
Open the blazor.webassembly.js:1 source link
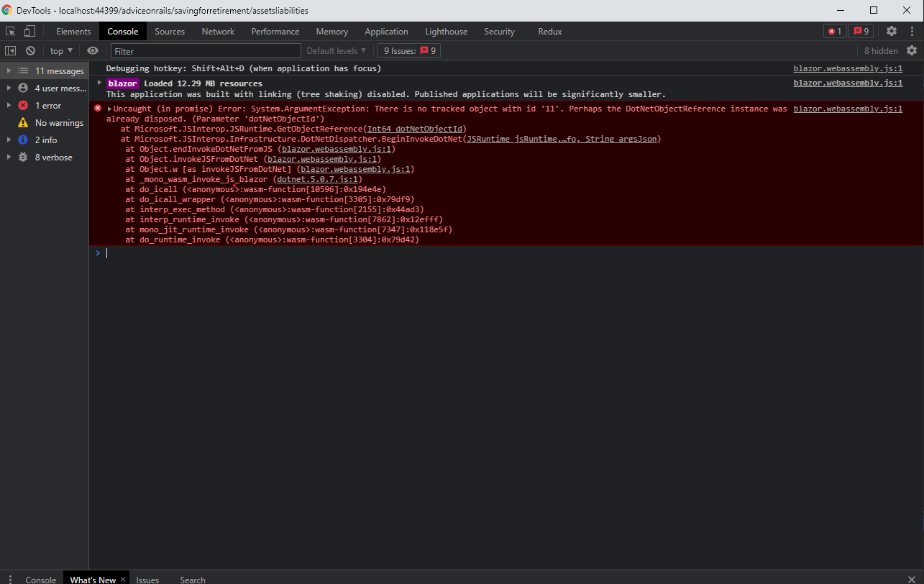pyautogui.click(x=847, y=68)
